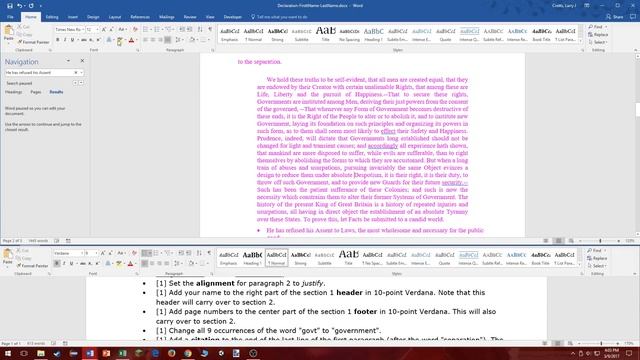
Task: Click Align Left in upper window Paragraph group
Action: click(x=145, y=40)
